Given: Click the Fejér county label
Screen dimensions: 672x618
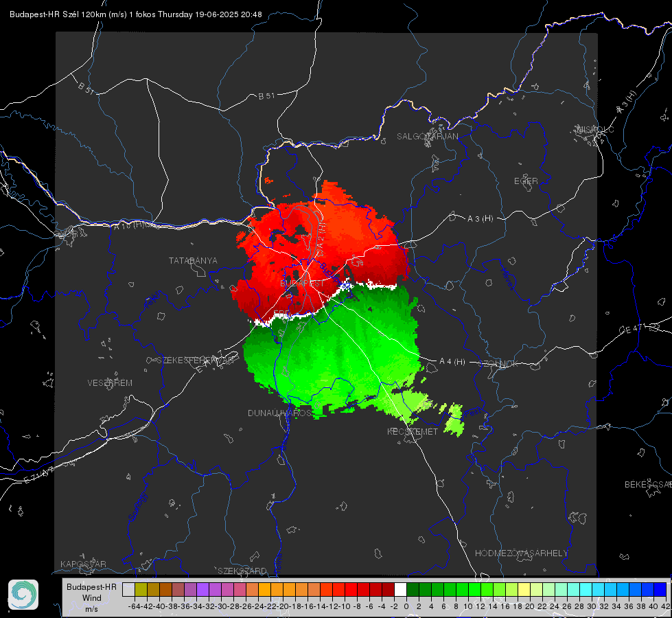Looking at the screenshot, I should (154, 300).
